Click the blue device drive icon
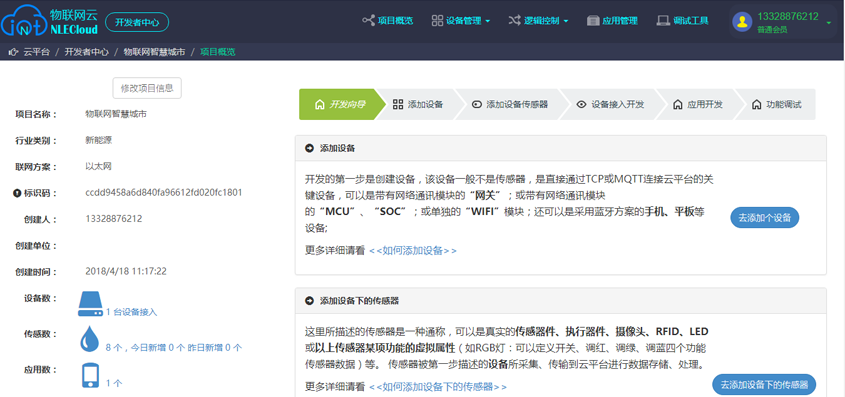 click(90, 304)
